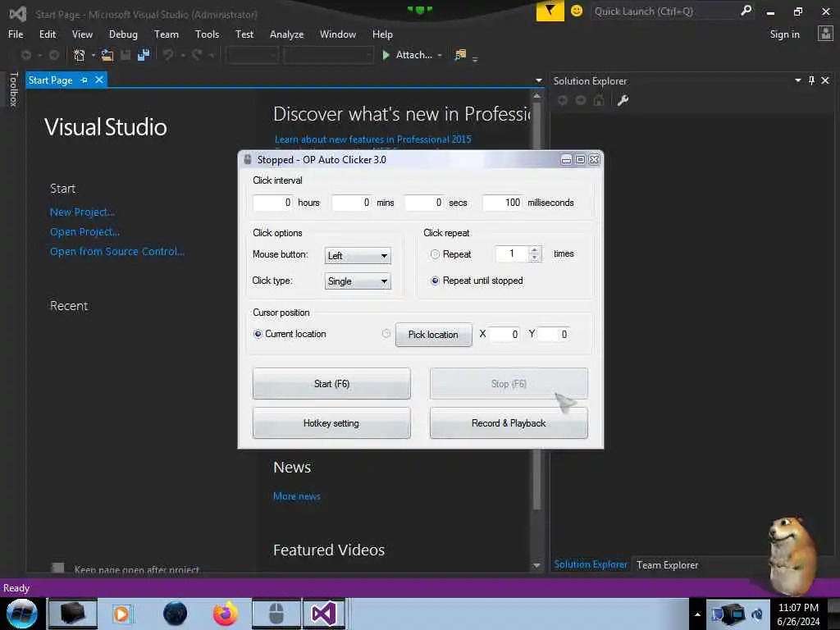Select Current location radio button
This screenshot has height=630, width=840.
[258, 335]
